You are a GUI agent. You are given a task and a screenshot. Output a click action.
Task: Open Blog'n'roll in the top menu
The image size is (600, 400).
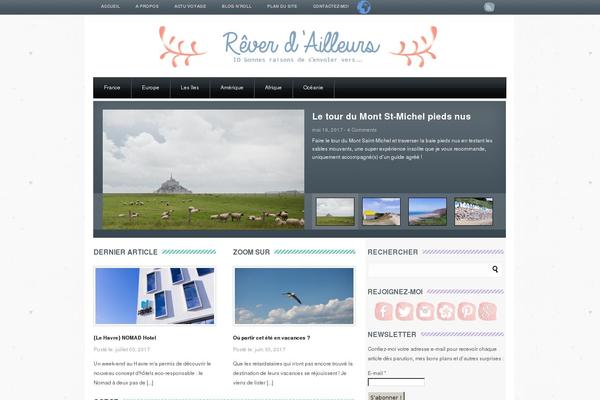pos(236,7)
